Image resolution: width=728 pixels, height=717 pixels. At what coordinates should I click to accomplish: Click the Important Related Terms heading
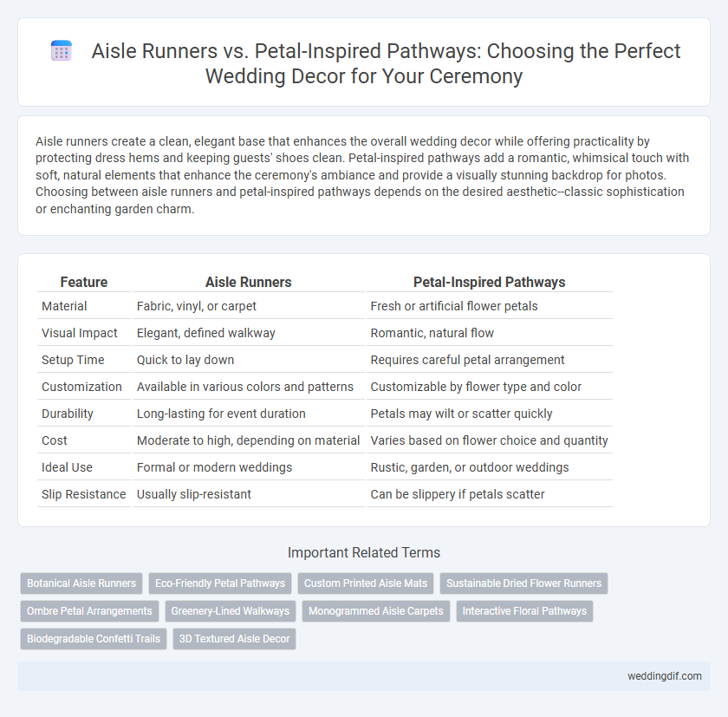coord(364,552)
